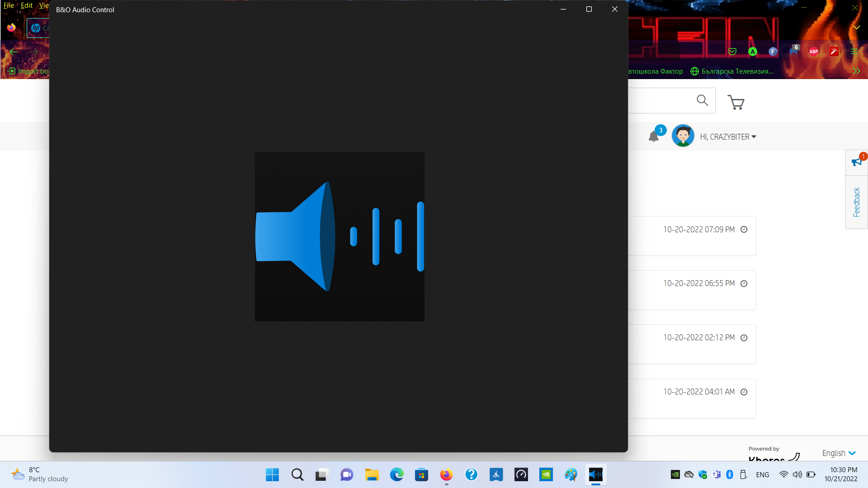868x488 pixels.
Task: Expand the bookmarks overflow chevron
Action: point(856,71)
